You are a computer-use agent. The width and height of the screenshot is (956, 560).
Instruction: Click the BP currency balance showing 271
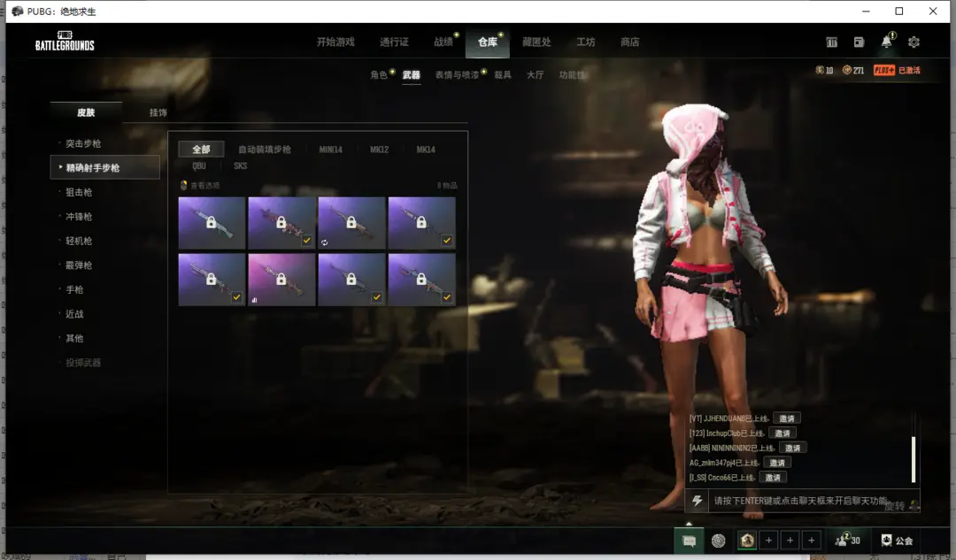point(853,70)
